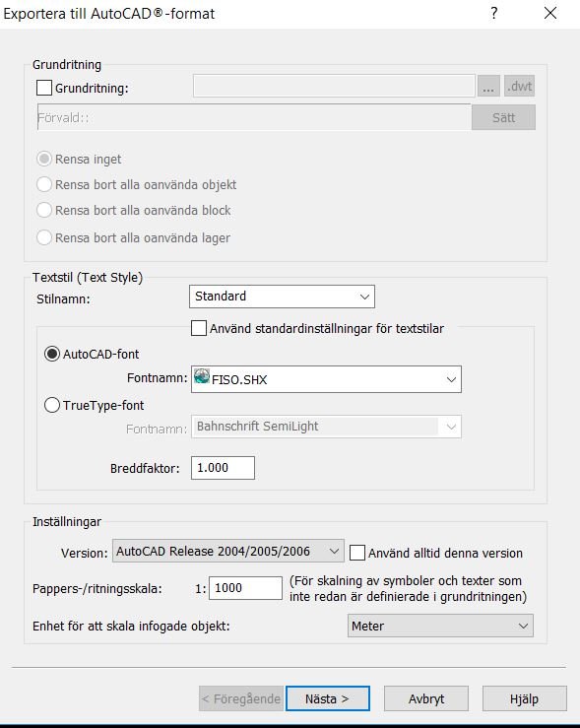Click the Nästa button
580x728 pixels.
tap(328, 698)
